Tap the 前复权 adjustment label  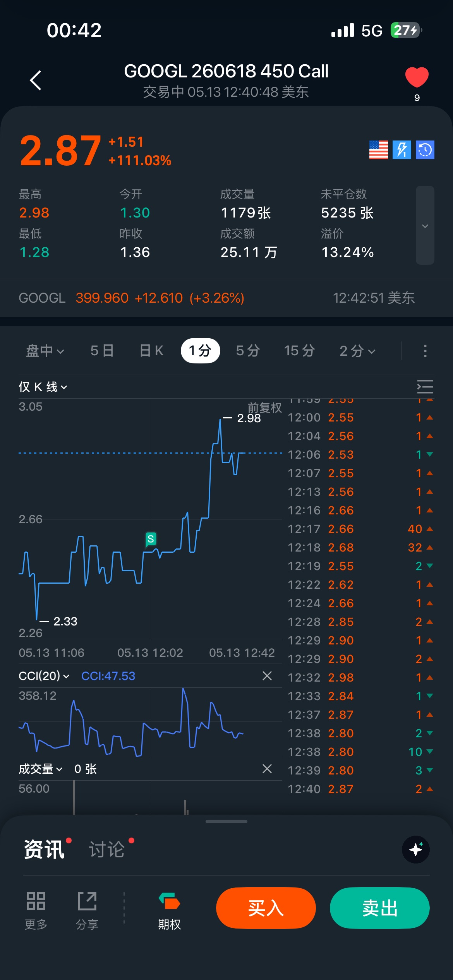click(x=265, y=408)
